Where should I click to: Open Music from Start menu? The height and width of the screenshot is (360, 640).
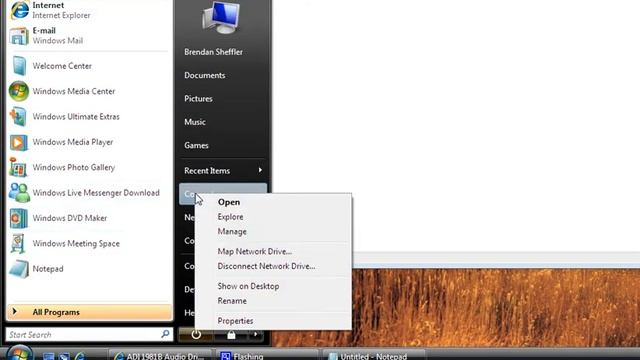pos(195,122)
